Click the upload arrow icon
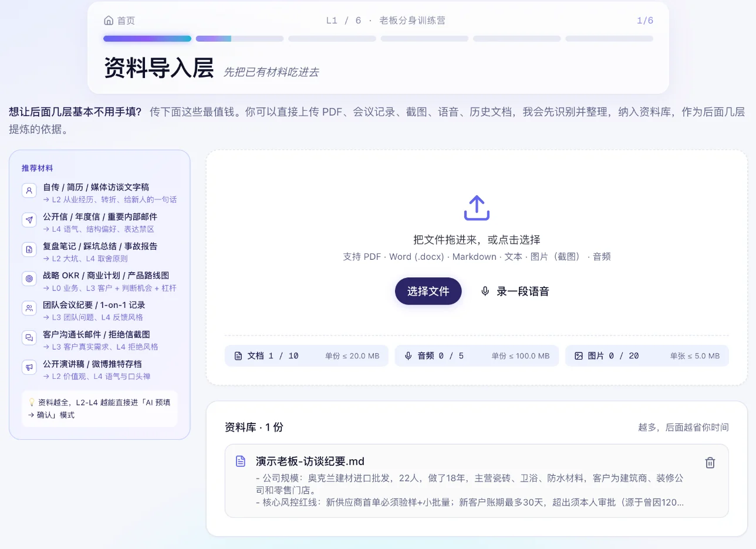 click(477, 208)
